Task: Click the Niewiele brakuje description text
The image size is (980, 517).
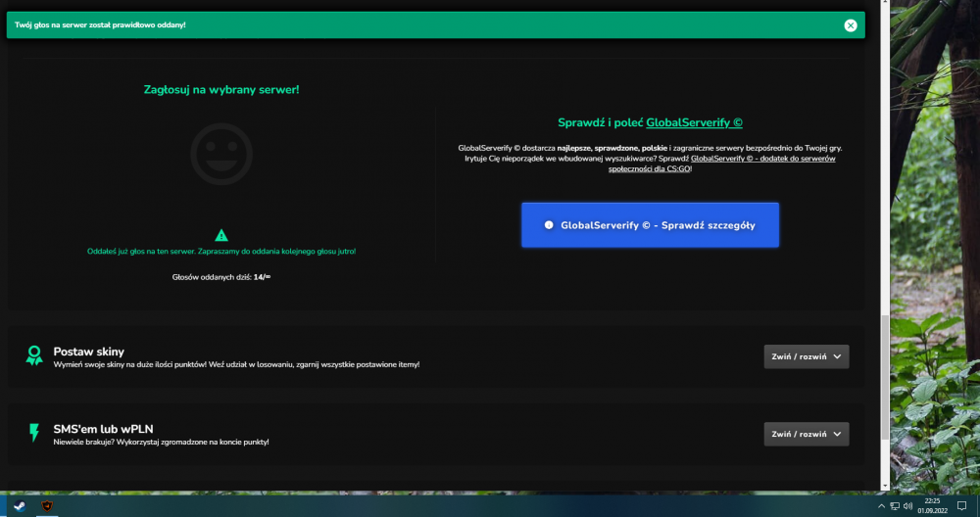Action: (162, 442)
